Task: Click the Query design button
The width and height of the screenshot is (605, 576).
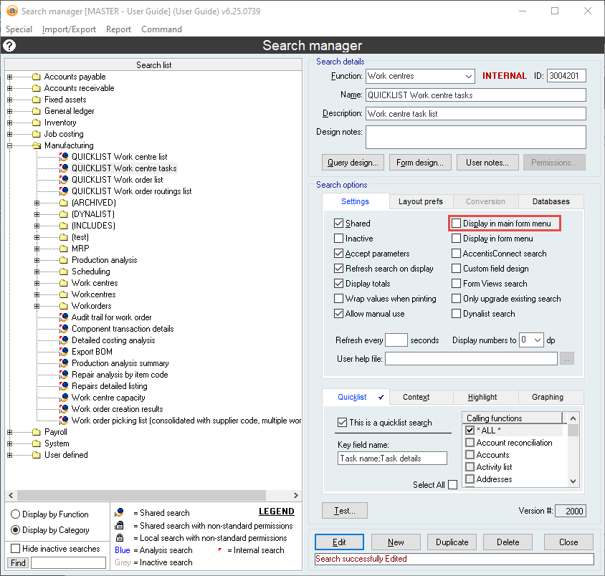Action: point(353,163)
